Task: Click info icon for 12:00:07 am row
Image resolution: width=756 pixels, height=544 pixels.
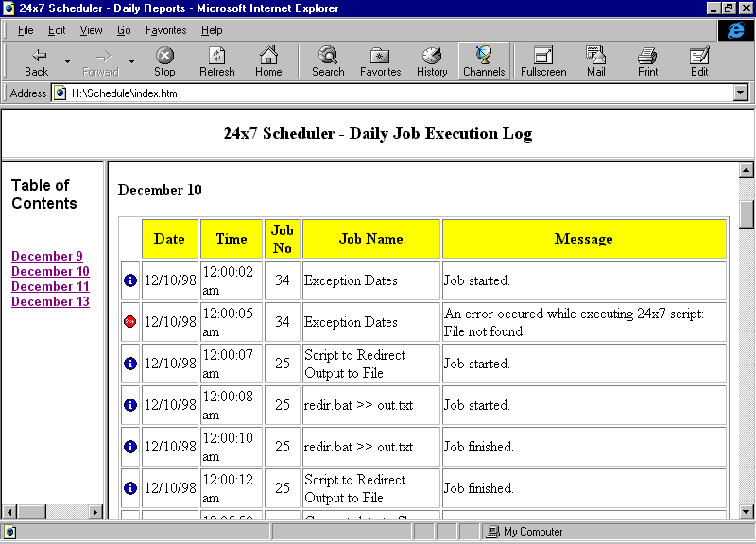Action: point(130,364)
